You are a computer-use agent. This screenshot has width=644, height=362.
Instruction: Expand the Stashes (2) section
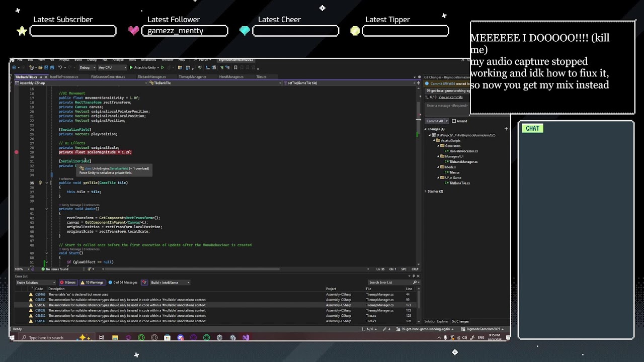coord(426,191)
